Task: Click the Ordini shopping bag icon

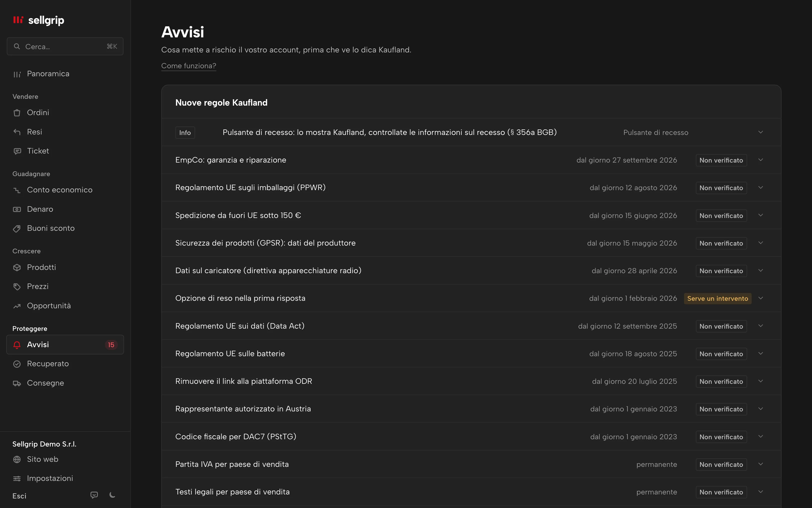Action: coord(17,113)
